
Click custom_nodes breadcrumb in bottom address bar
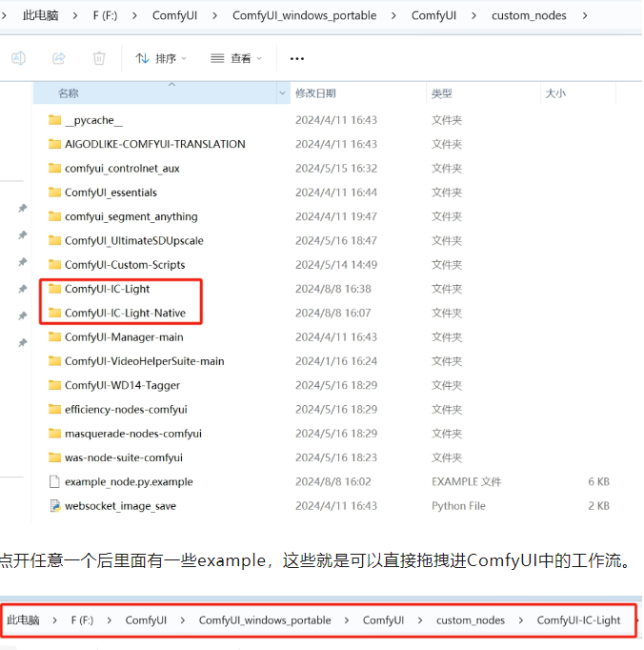pos(471,620)
